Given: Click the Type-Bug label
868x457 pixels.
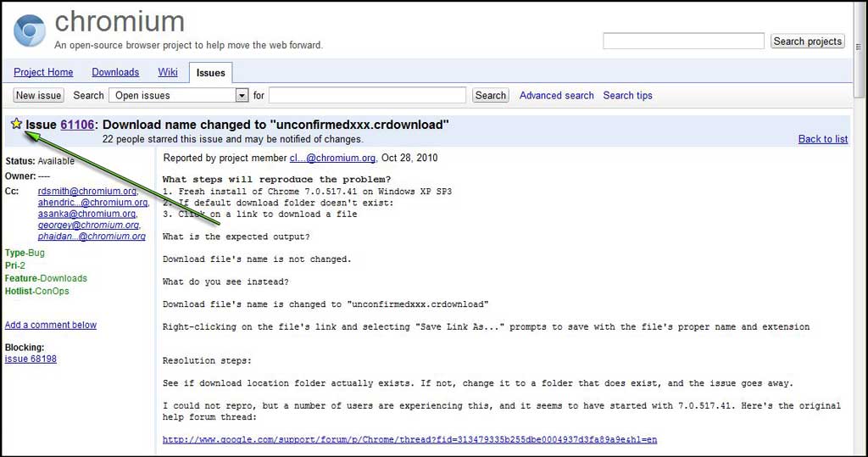Looking at the screenshot, I should click(x=25, y=253).
